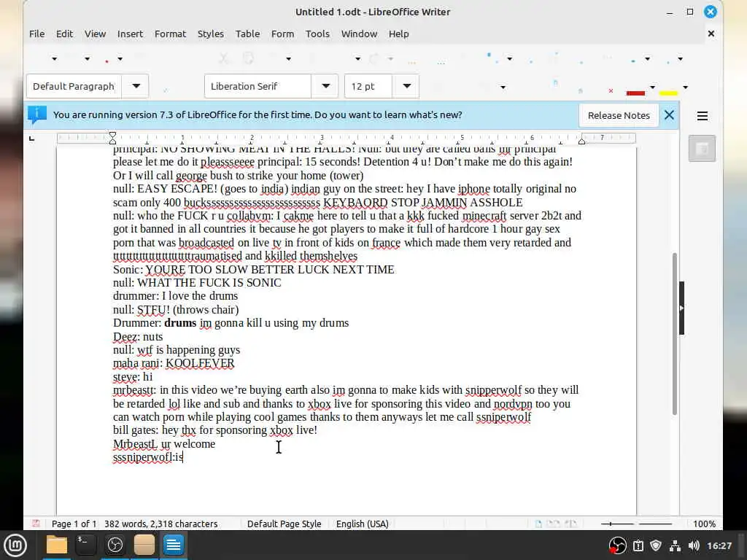Open the Insert menu
747x560 pixels.
[x=130, y=34]
